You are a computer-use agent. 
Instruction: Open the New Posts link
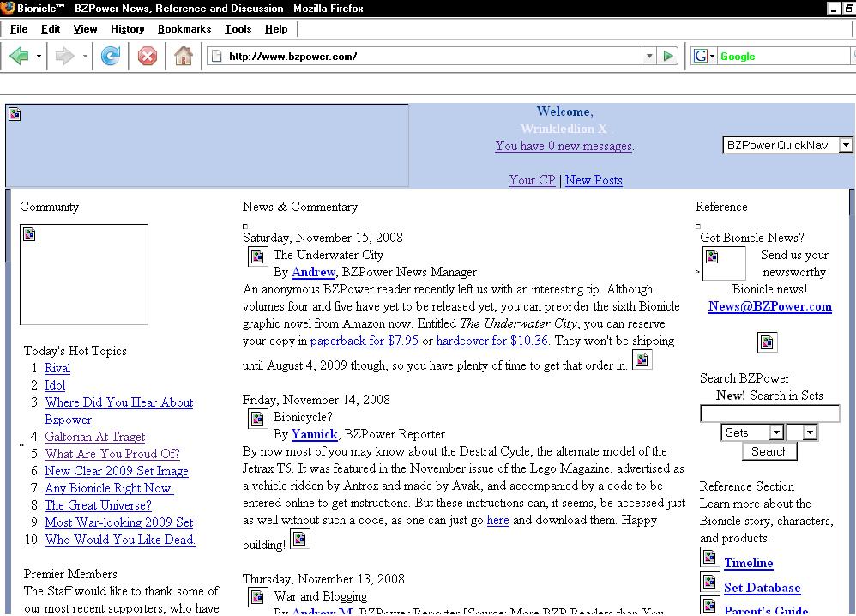coord(594,180)
